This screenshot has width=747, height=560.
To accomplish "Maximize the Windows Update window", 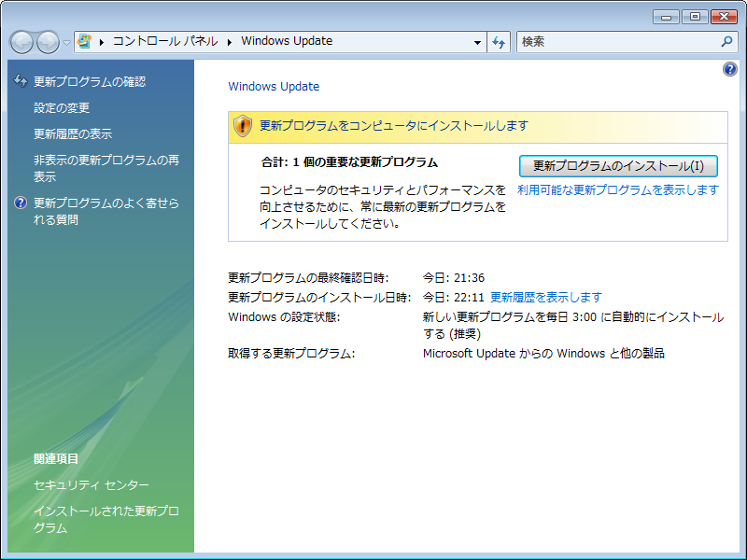I will (x=695, y=17).
